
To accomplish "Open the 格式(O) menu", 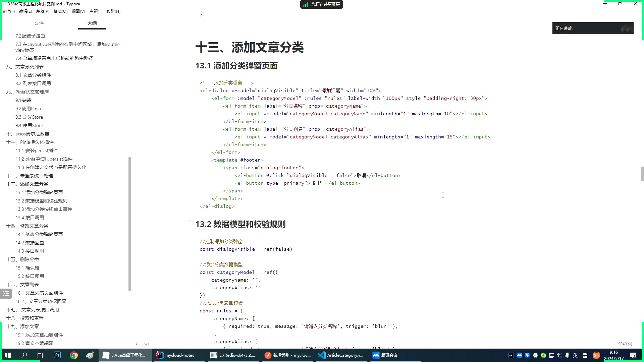I will pyautogui.click(x=60, y=11).
